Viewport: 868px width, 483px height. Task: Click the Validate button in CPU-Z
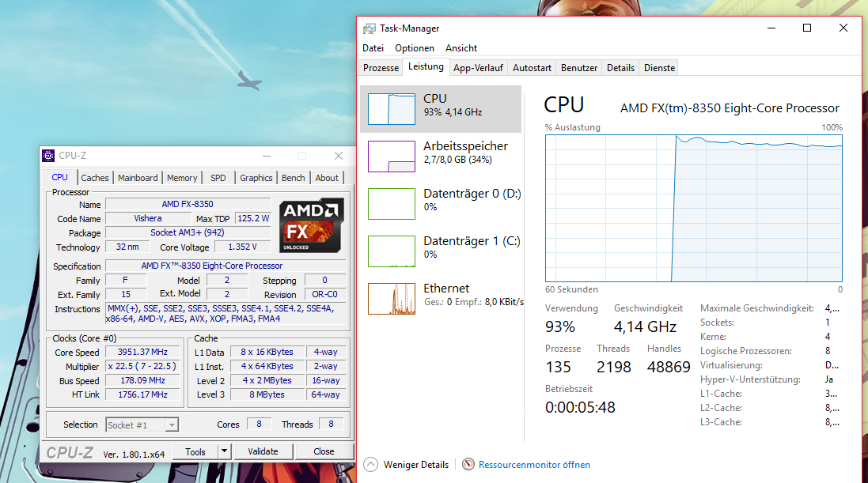pyautogui.click(x=263, y=451)
